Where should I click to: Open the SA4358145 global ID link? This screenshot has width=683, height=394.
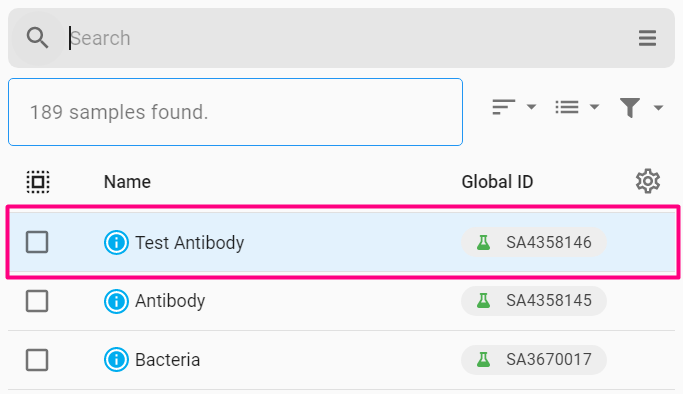(534, 301)
